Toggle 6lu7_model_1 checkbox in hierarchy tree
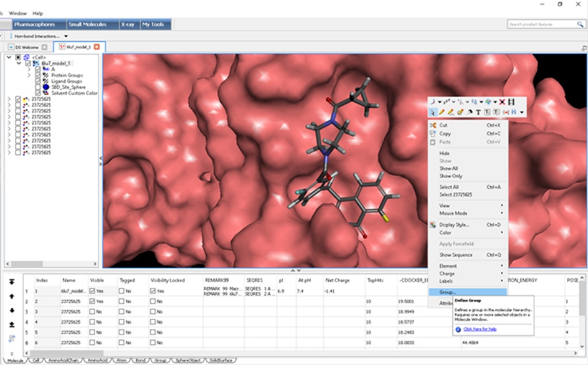Viewport: 588px width, 365px height. pyautogui.click(x=28, y=64)
